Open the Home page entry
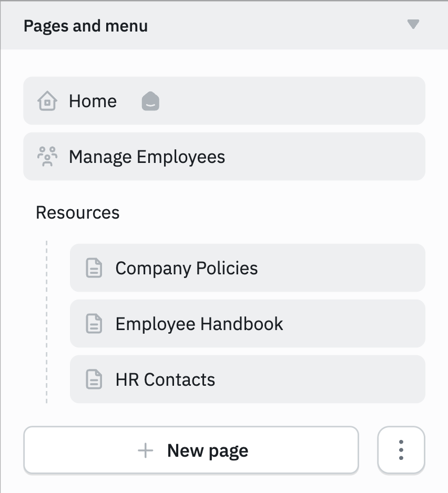This screenshot has width=448, height=493. point(93,101)
